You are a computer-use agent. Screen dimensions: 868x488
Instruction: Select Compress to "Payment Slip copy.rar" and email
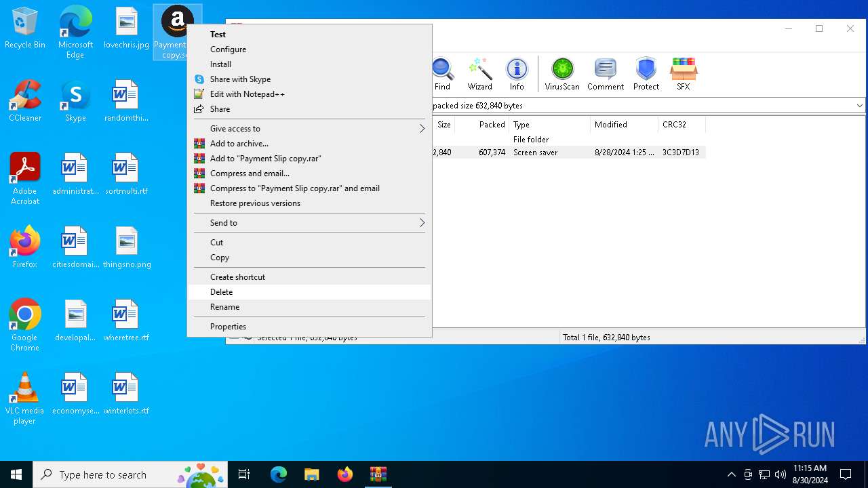tap(309, 188)
